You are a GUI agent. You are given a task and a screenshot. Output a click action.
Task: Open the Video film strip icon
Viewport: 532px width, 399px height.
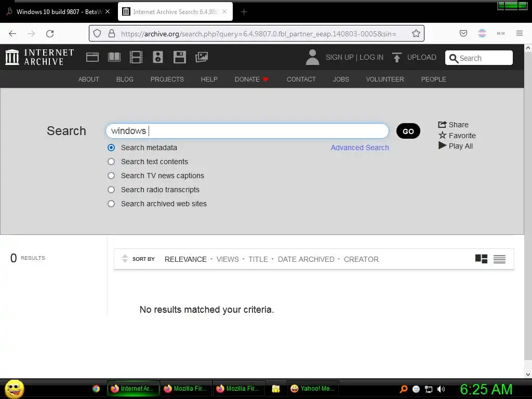click(x=136, y=57)
